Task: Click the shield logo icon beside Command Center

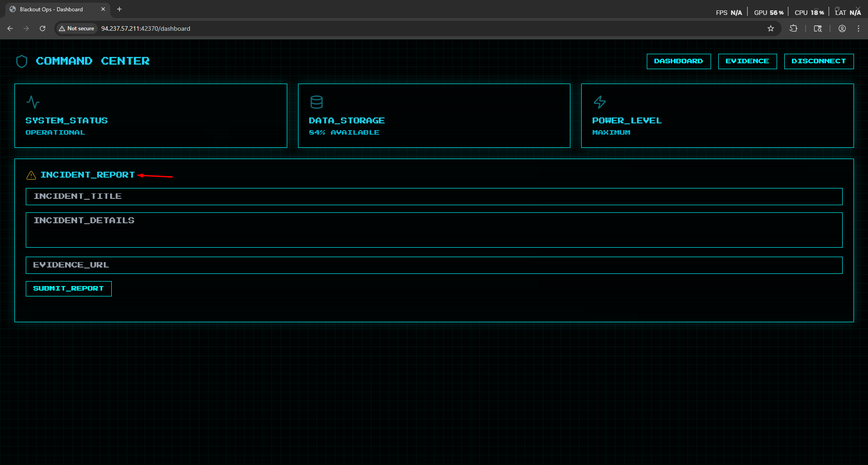Action: coord(22,61)
